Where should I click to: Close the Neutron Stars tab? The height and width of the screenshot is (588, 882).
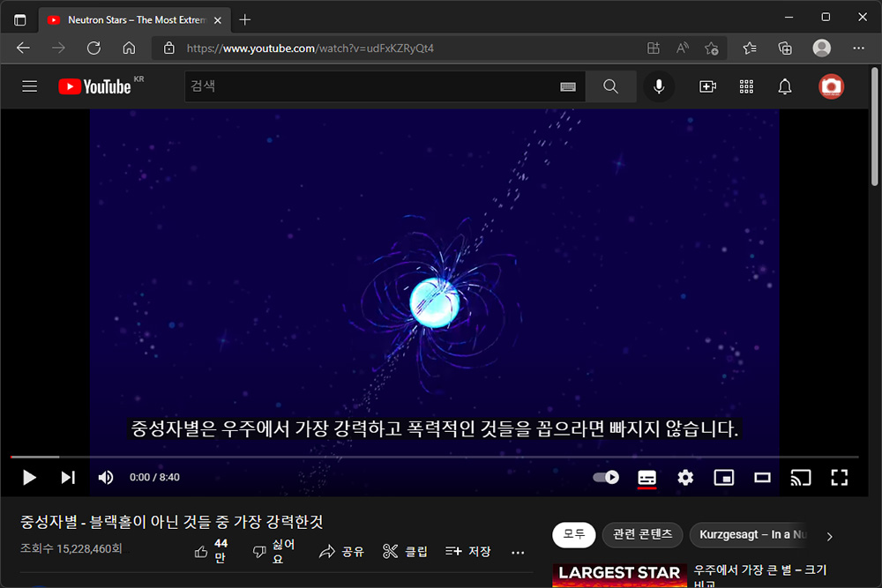click(x=218, y=20)
